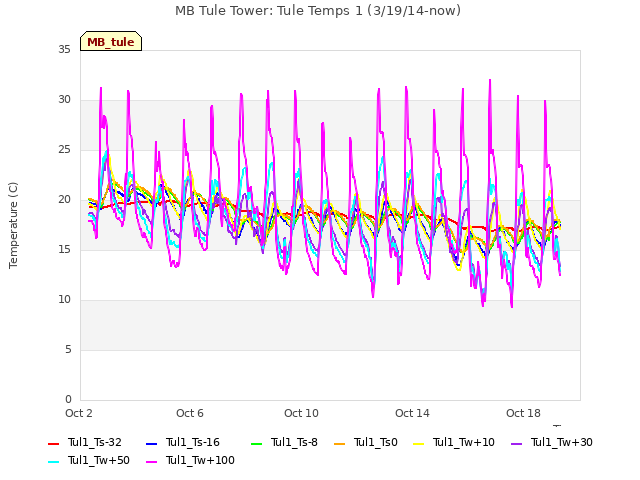Click the orange Tul1_Ts0 color swatch
640x480 pixels.
click(x=340, y=444)
